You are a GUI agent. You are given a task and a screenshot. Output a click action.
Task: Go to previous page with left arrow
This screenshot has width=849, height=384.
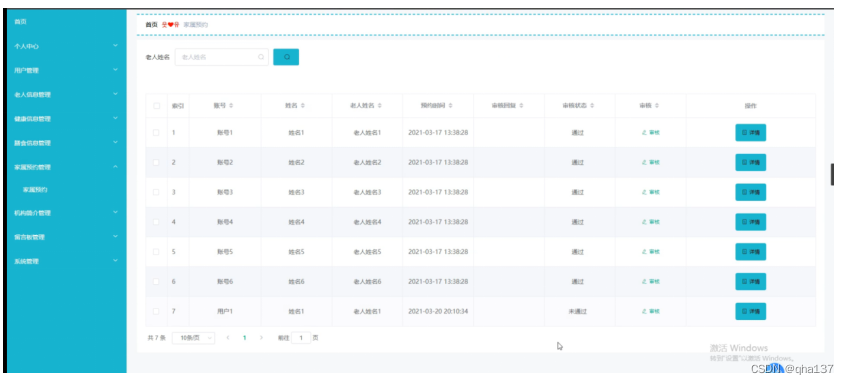point(228,337)
